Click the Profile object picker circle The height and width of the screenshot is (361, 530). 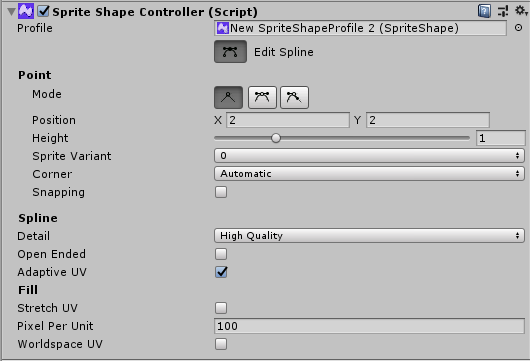point(518,28)
